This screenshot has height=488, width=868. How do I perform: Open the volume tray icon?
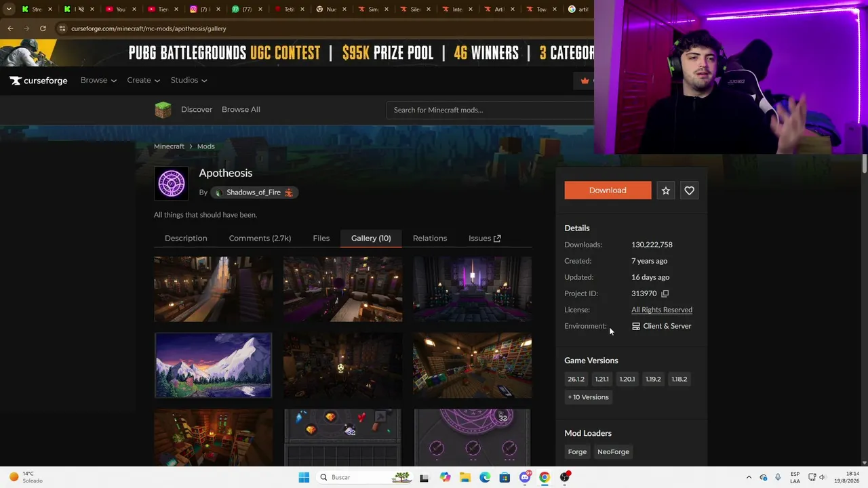823,477
